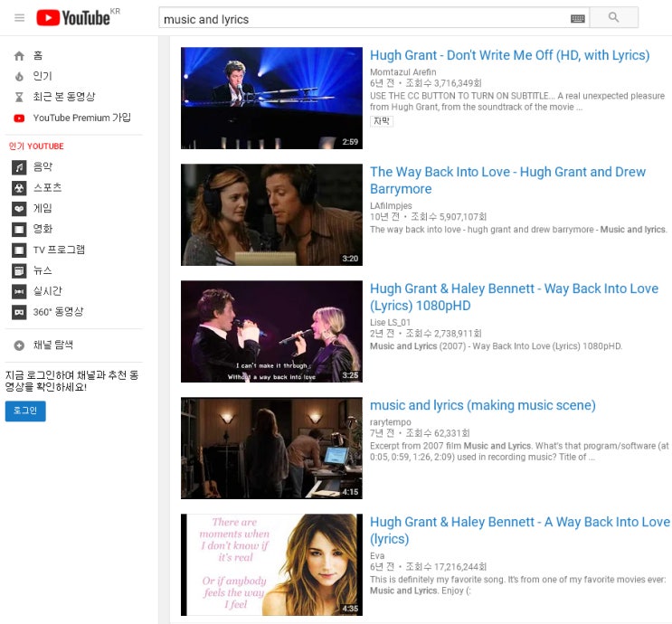Click description 'Music and Lyrics (2007) - Way Back Into Love'
The height and width of the screenshot is (624, 672).
point(497,346)
